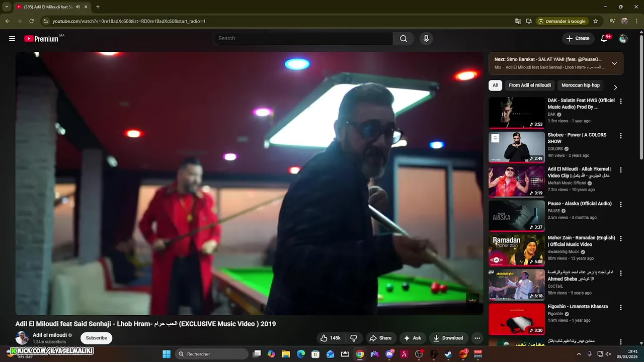Screen dimensions: 644x362
Task: Subscribe to Adil el miloudi channel
Action: pos(96,338)
